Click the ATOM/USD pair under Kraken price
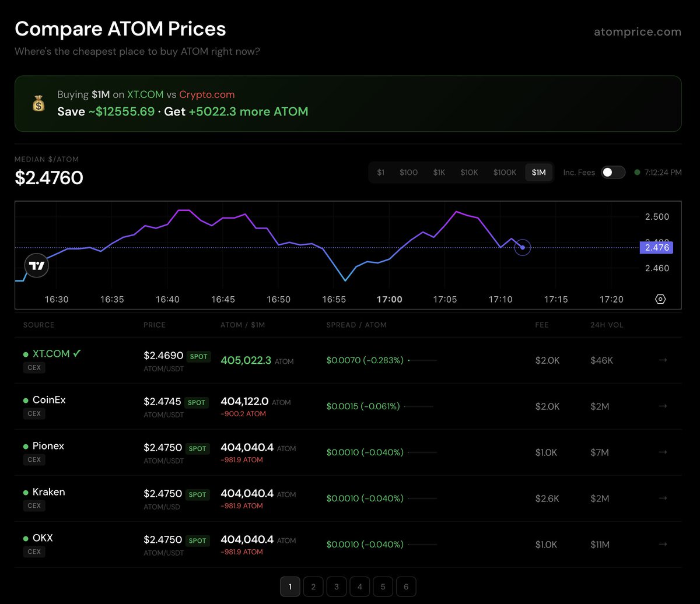This screenshot has width=700, height=604. (x=162, y=507)
